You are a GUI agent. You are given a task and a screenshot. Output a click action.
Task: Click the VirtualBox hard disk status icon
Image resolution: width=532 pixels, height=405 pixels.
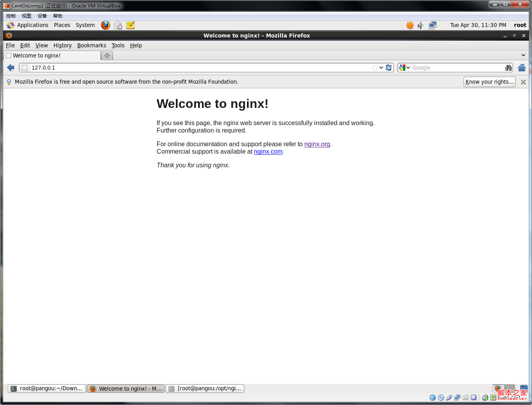click(432, 397)
